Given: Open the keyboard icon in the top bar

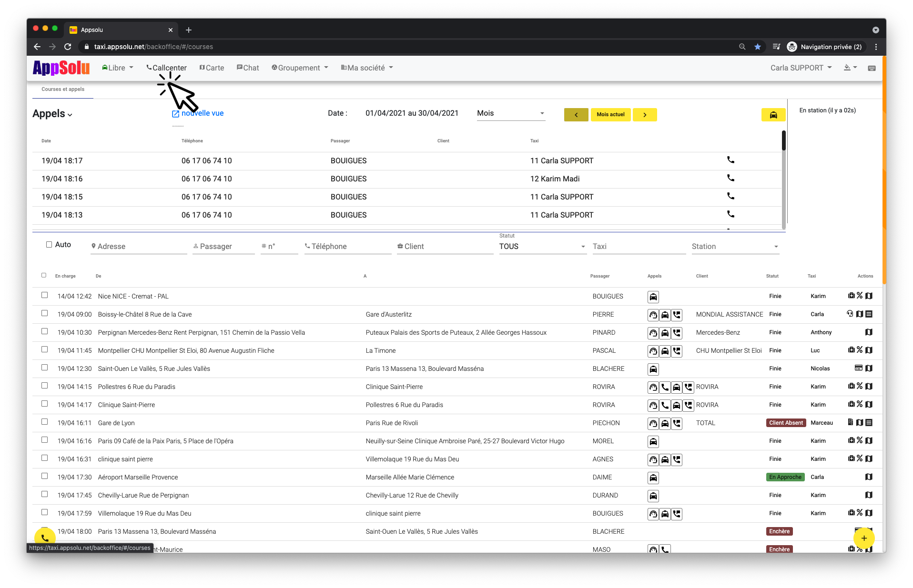Looking at the screenshot, I should (x=872, y=68).
